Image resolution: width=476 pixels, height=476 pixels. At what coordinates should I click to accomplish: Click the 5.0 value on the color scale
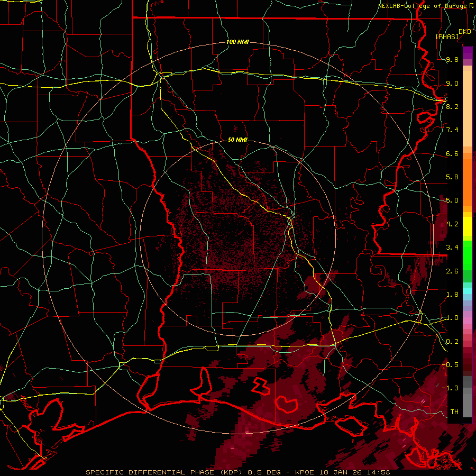[452, 200]
